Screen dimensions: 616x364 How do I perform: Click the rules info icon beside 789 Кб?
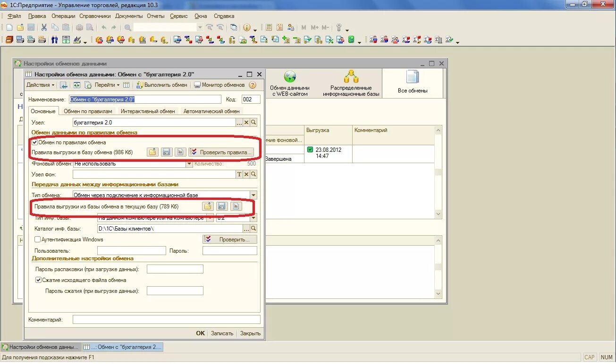pos(236,206)
